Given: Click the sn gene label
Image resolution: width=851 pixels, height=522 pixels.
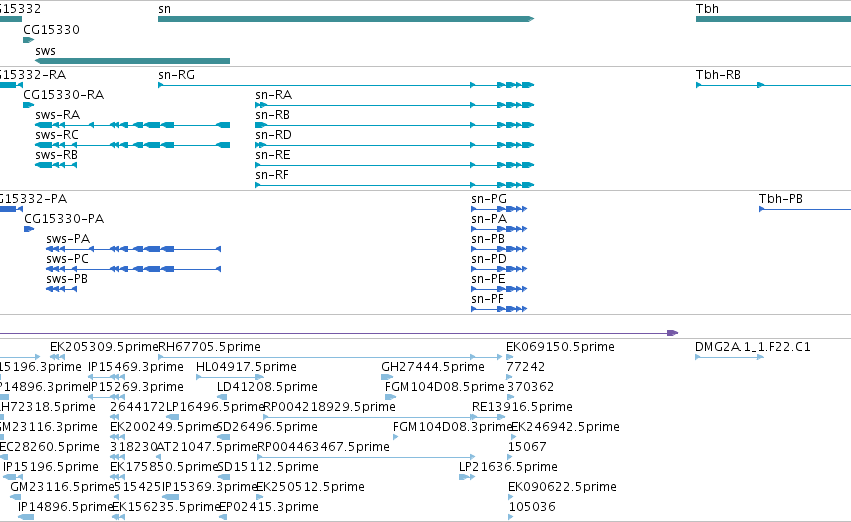Looking at the screenshot, I should coord(164,9).
